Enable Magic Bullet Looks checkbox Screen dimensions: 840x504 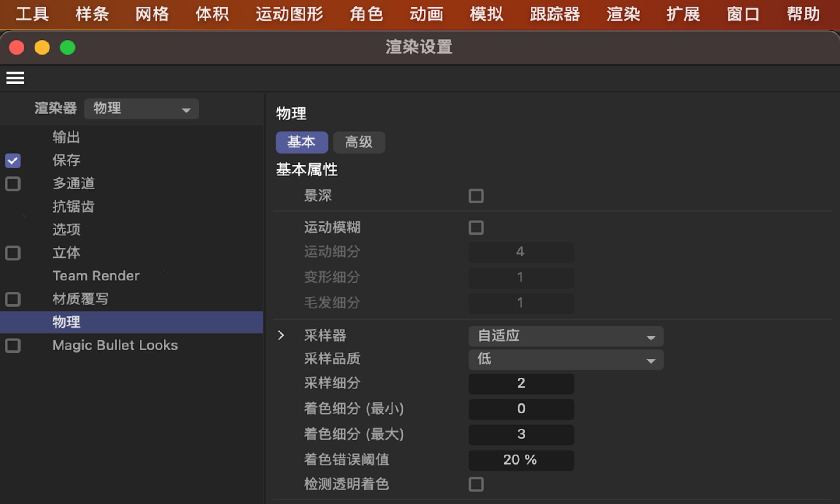(13, 346)
